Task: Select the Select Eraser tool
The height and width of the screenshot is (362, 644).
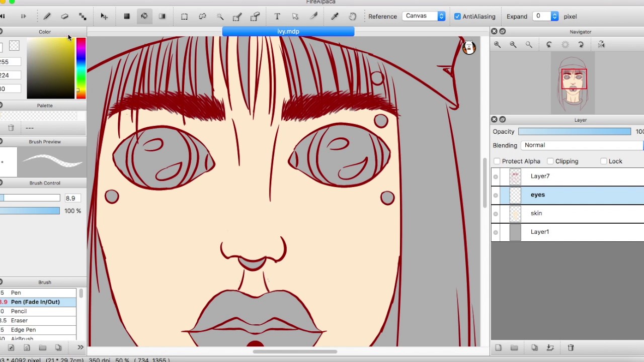Action: tap(255, 17)
